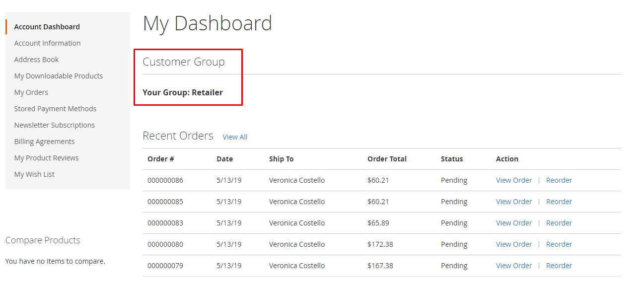
Task: Open Billing Agreements page
Action: coord(44,142)
